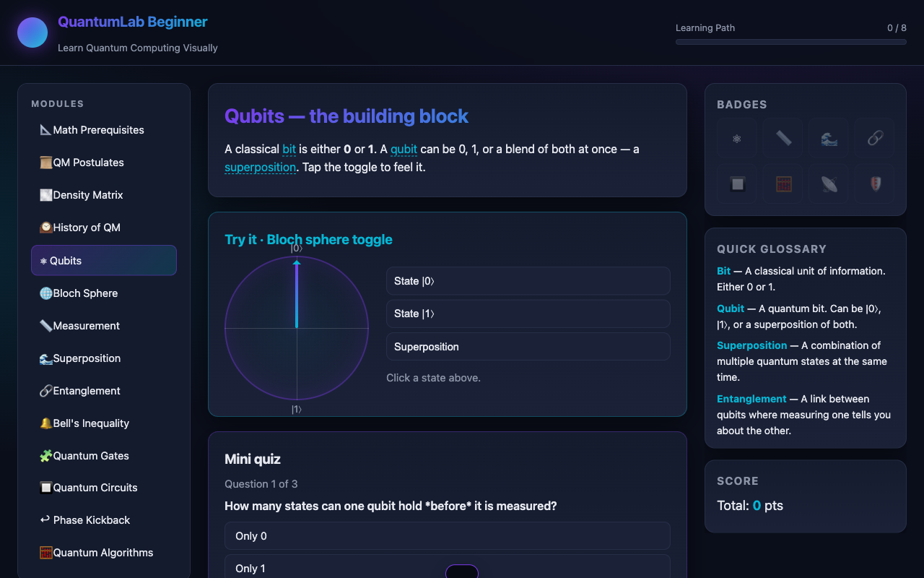The image size is (924, 578).
Task: Go to the Superposition module in sidebar
Action: [104, 358]
